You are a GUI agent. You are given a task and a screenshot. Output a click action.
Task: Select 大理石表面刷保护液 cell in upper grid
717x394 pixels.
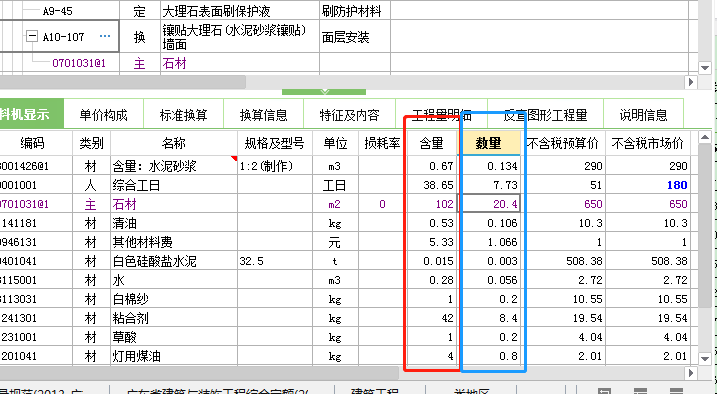240,11
